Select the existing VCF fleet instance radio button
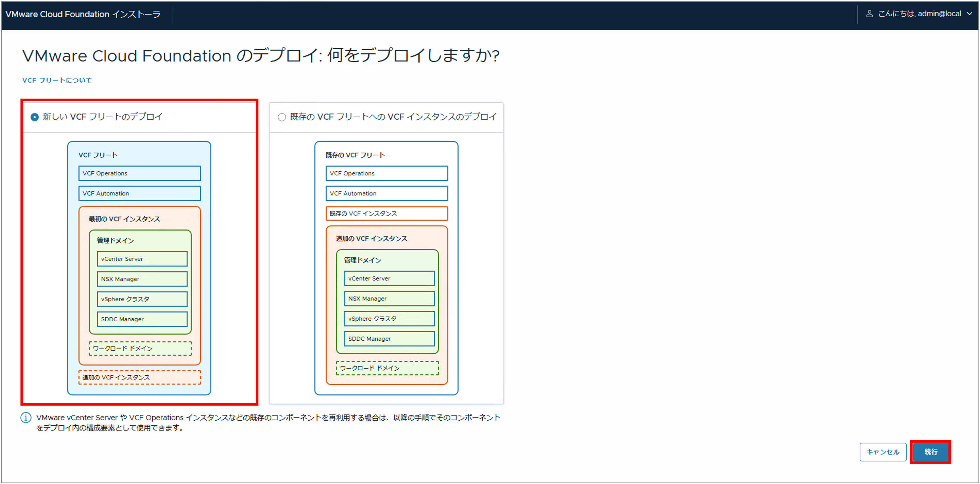980x484 pixels. (282, 117)
